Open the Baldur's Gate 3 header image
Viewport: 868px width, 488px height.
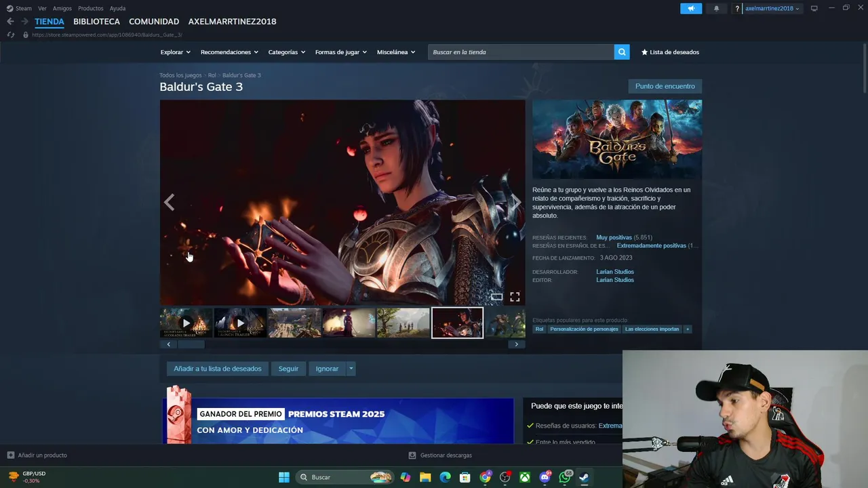[617, 140]
